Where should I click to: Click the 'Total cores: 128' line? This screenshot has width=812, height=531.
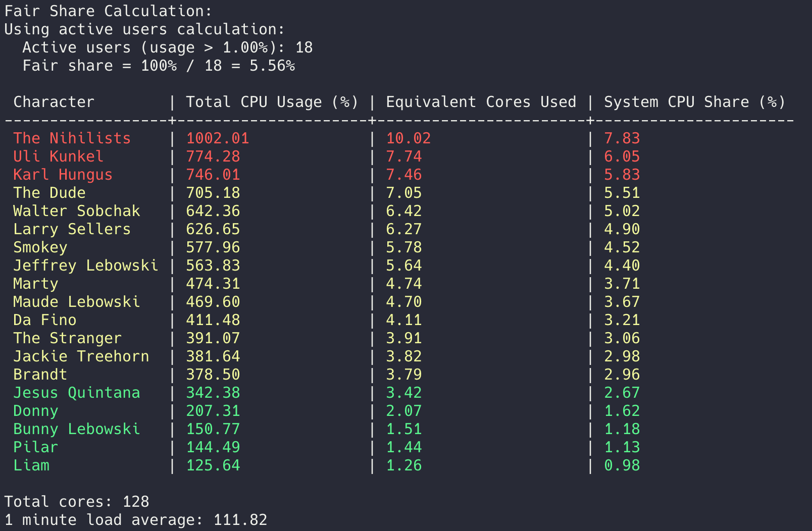click(x=77, y=502)
